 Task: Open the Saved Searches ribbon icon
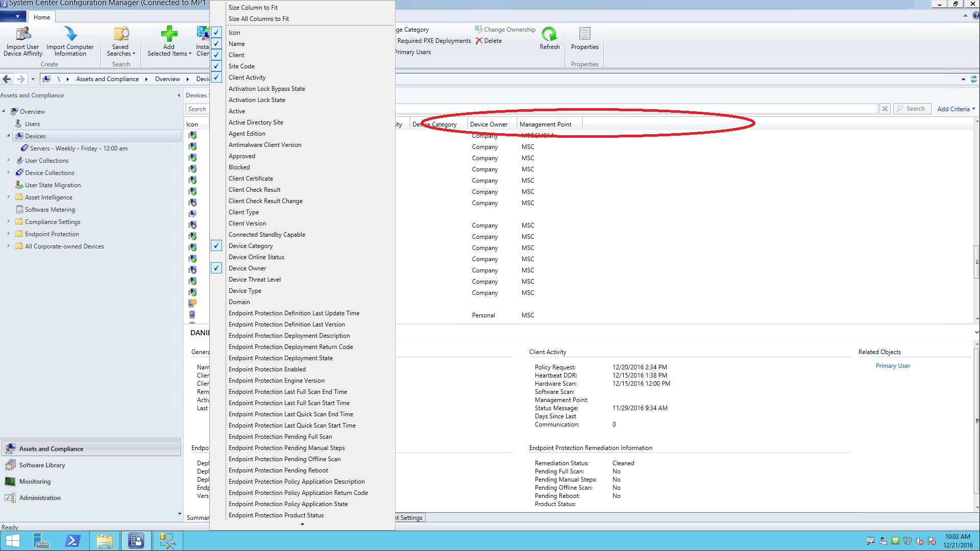(121, 34)
